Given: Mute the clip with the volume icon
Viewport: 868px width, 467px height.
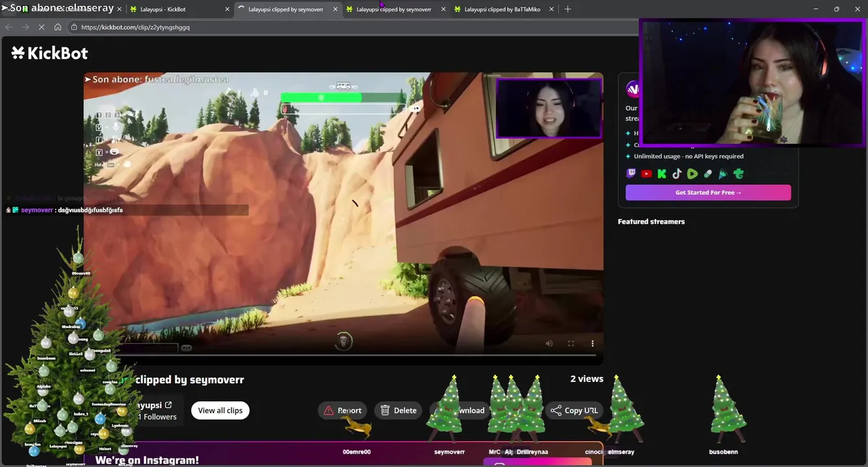Looking at the screenshot, I should pos(549,344).
